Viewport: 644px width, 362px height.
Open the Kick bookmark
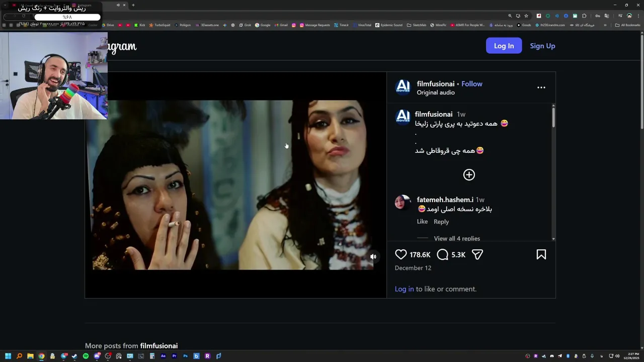(x=139, y=25)
